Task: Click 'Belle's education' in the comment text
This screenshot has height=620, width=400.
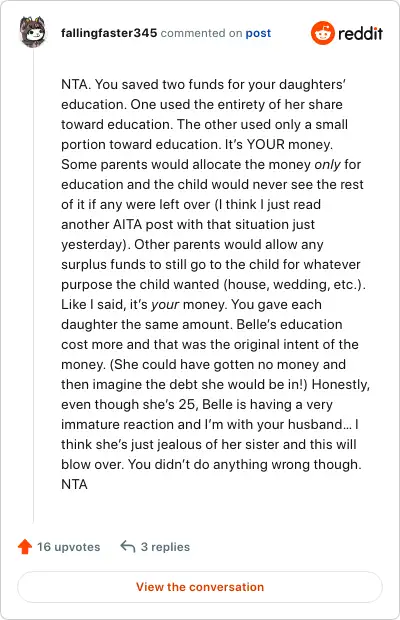Action: point(289,324)
